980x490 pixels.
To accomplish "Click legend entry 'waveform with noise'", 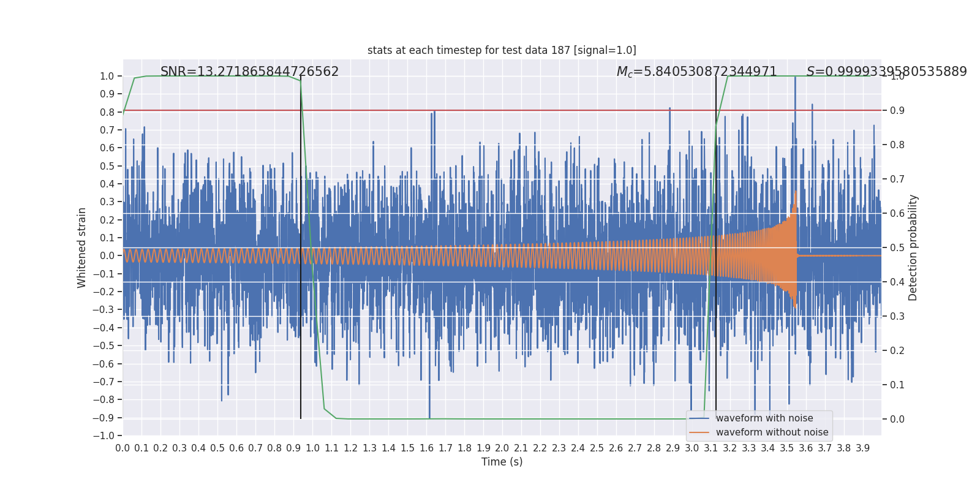I will tap(764, 418).
